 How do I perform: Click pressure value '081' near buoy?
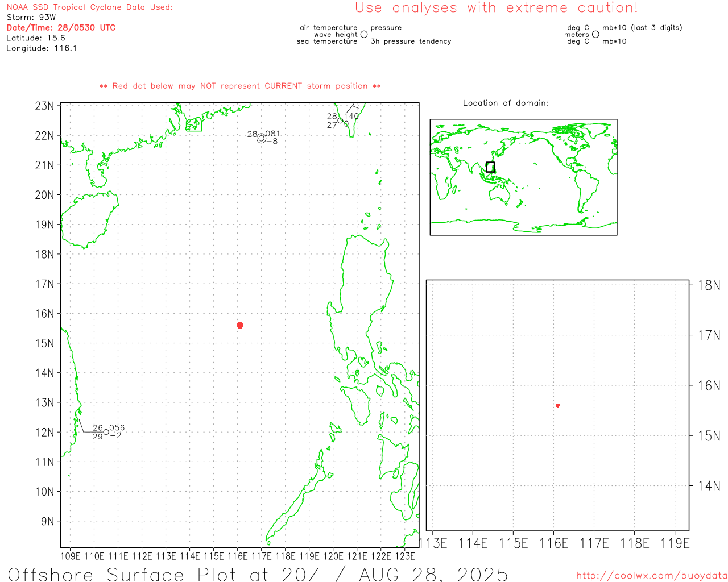pyautogui.click(x=273, y=134)
